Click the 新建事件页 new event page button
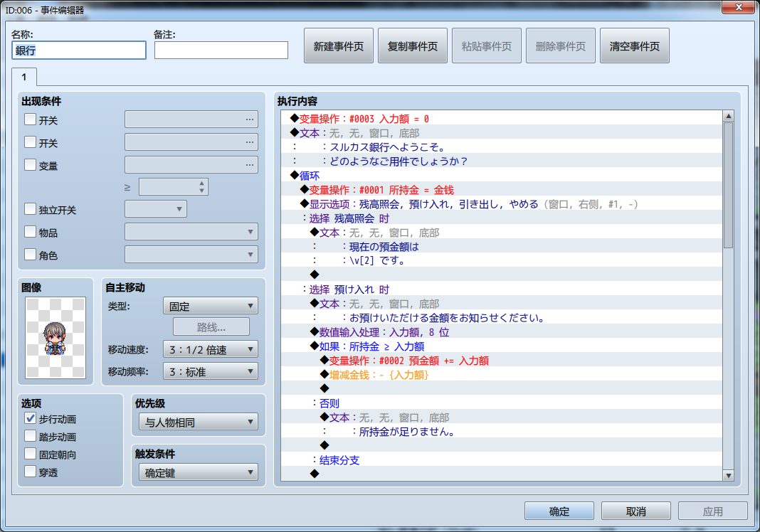760x532 pixels. click(338, 44)
